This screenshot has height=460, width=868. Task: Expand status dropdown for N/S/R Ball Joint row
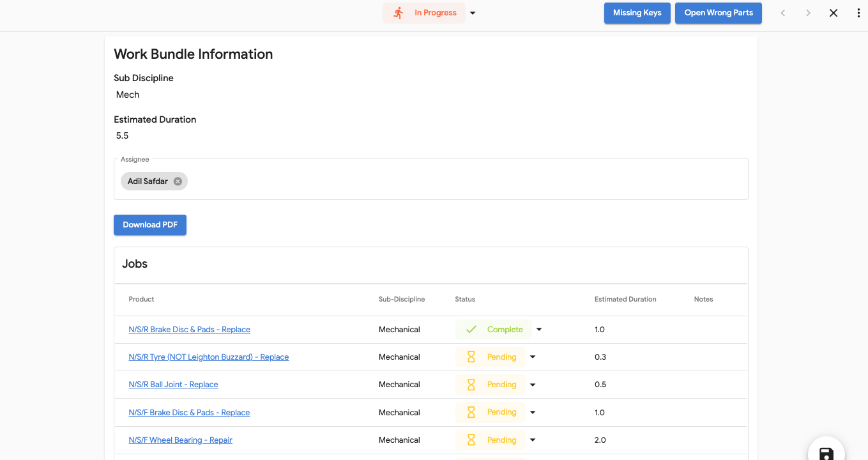pos(533,385)
